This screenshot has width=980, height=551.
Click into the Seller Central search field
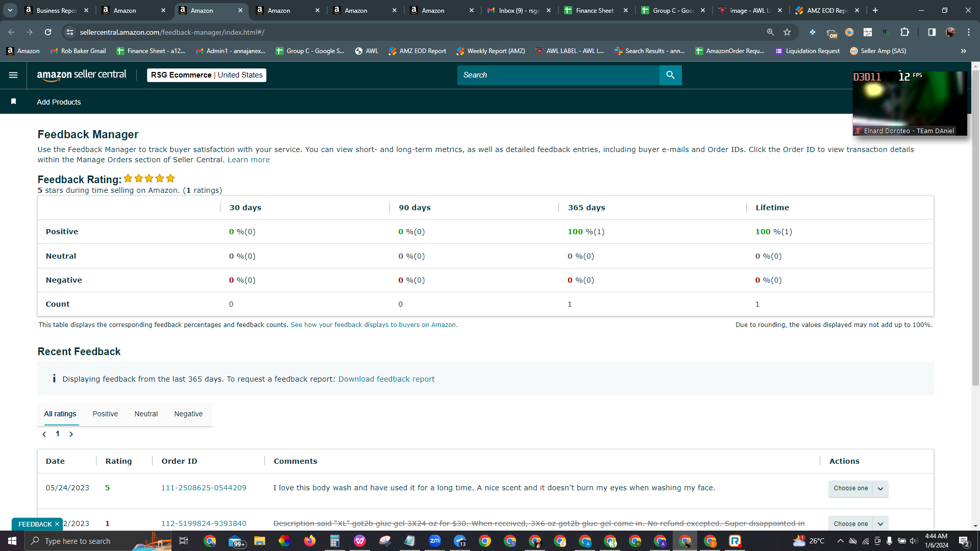pyautogui.click(x=558, y=75)
